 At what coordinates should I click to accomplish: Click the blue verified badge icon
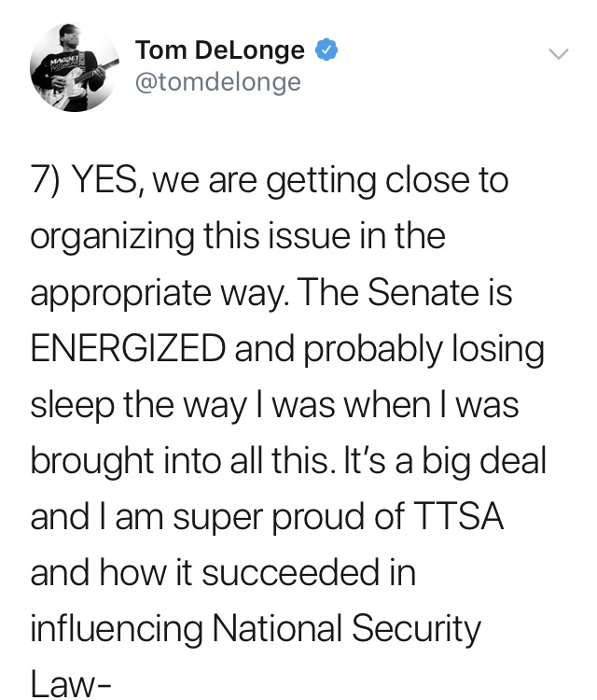point(324,49)
